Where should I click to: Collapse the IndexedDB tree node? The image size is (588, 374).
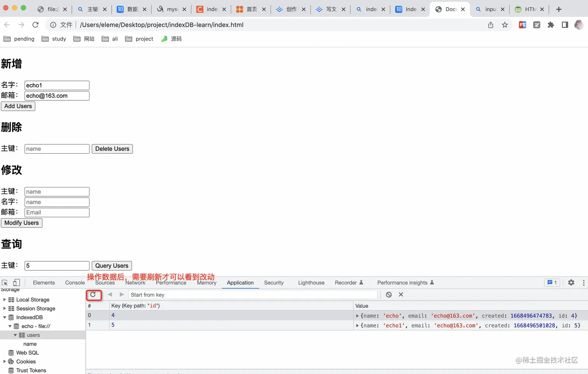coord(5,317)
